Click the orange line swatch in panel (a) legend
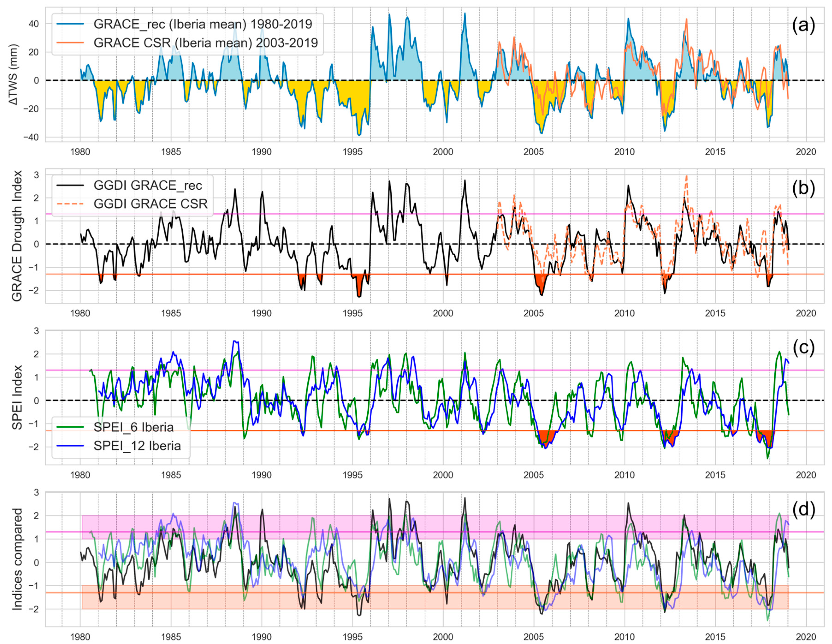Image resolution: width=832 pixels, height=644 pixels. coord(70,43)
